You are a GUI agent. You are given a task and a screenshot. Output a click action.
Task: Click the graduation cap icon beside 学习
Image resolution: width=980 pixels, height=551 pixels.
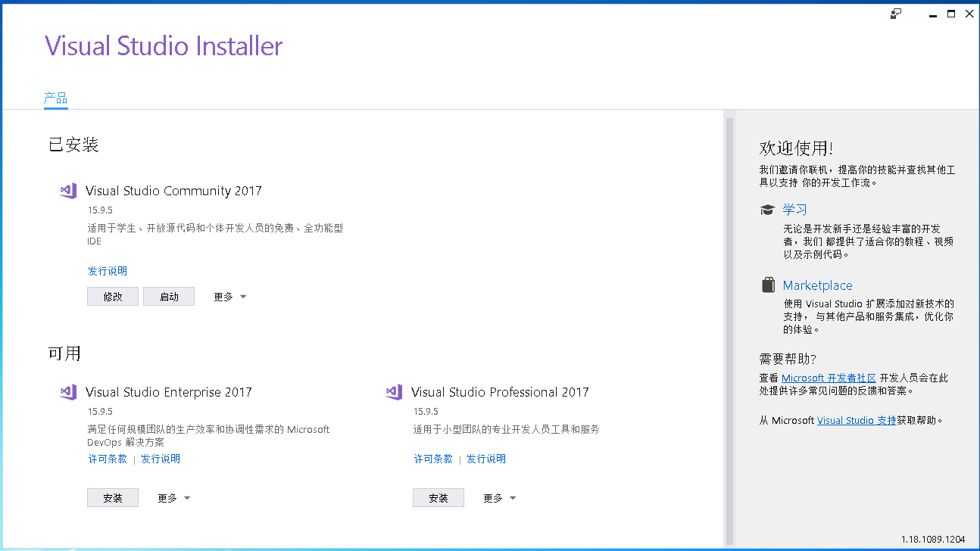click(767, 210)
